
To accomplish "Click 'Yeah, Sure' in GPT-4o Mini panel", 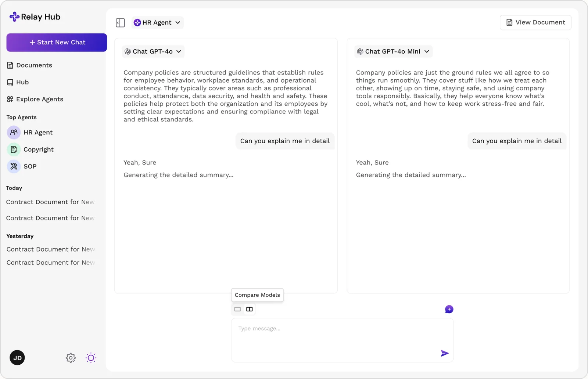I will (x=372, y=162).
